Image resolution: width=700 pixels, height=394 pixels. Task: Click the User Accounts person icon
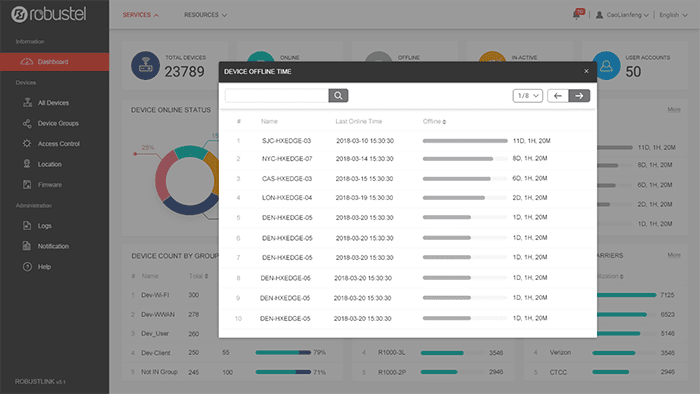click(606, 66)
